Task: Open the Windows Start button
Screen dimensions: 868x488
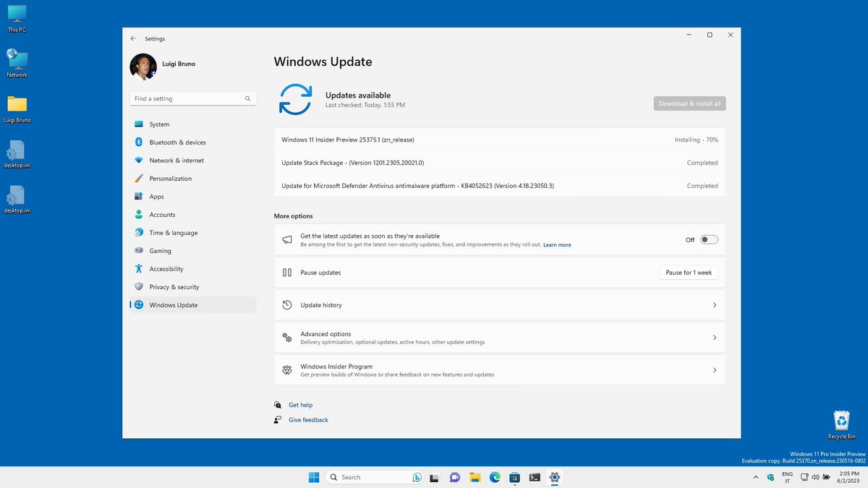Action: click(315, 477)
